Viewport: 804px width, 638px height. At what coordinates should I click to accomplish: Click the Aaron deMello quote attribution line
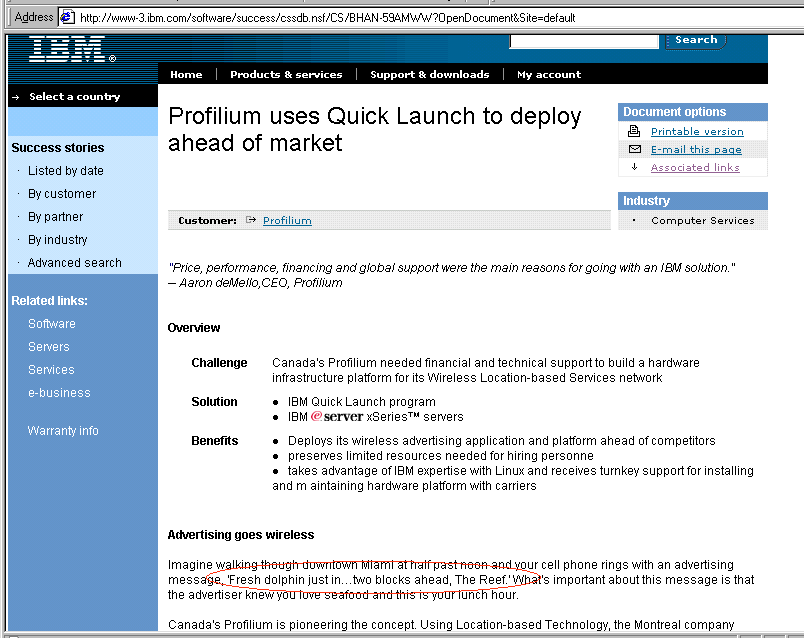click(255, 283)
